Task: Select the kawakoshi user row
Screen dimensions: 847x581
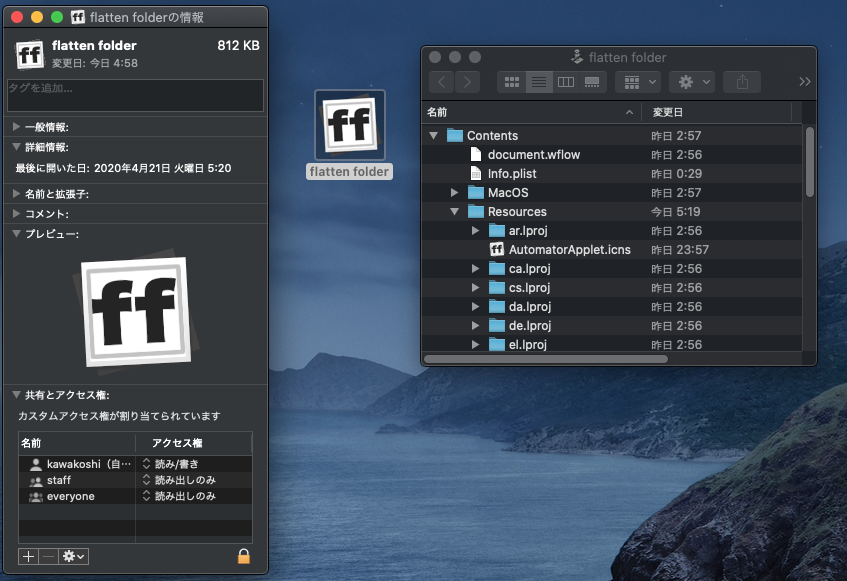Action: coord(136,464)
